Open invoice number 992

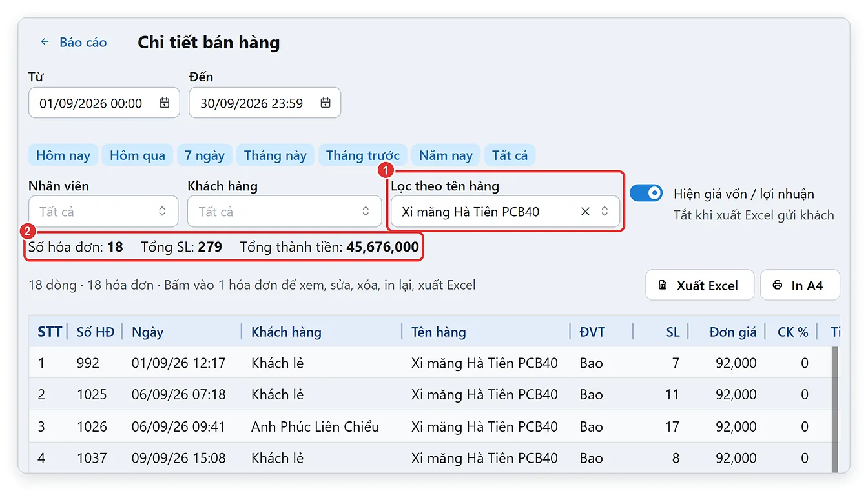click(88, 363)
